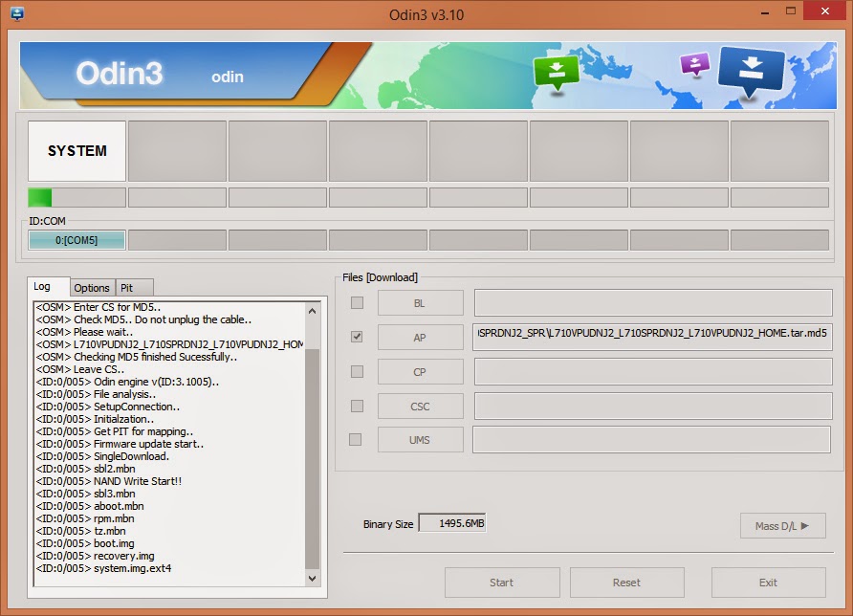This screenshot has width=853, height=616.
Task: Click the Reset button
Action: click(627, 583)
